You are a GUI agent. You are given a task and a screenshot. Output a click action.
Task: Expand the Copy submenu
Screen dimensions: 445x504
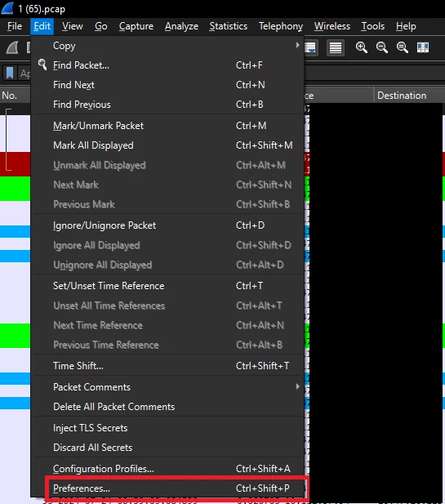[167, 46]
